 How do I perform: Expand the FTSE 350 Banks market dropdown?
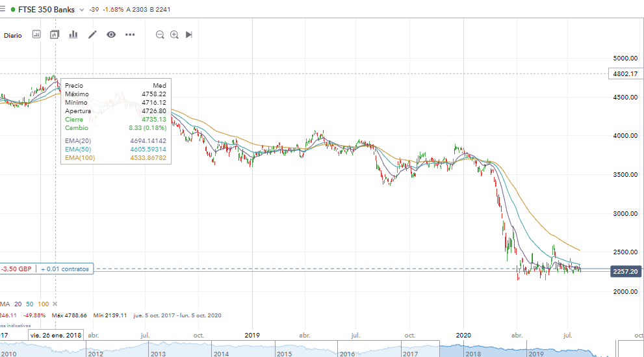[82, 10]
